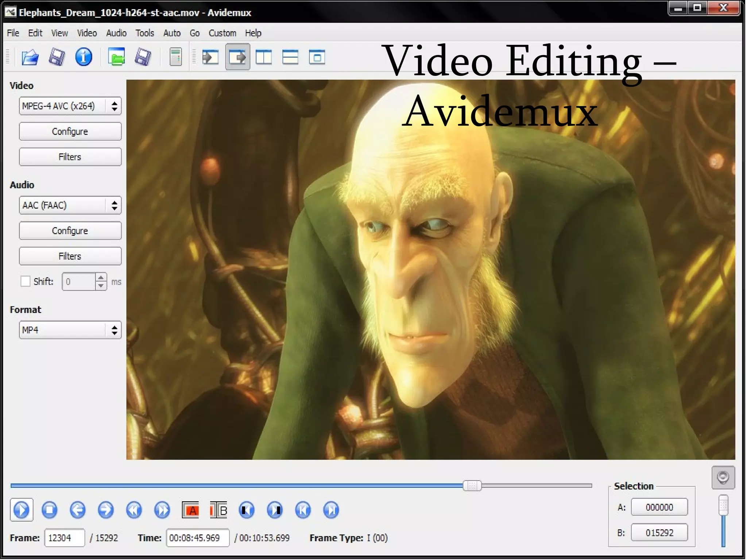The width and height of the screenshot is (747, 560).
Task: Click the jog wheel icon above volume
Action: click(723, 478)
